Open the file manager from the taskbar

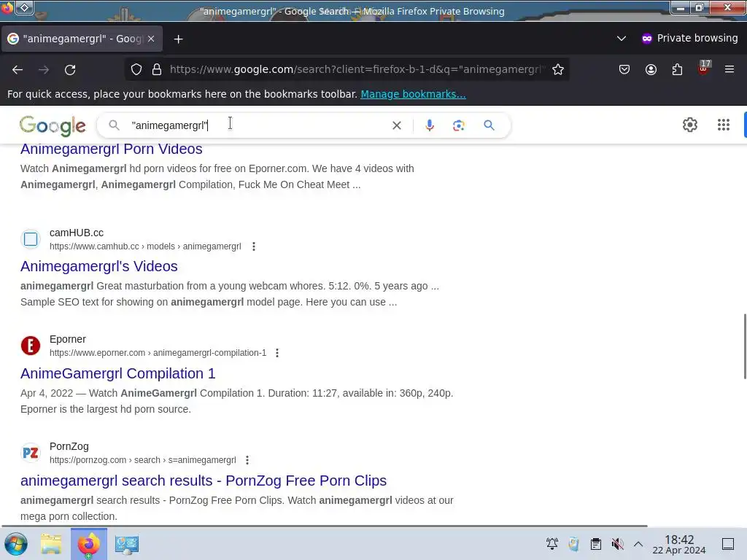51,544
